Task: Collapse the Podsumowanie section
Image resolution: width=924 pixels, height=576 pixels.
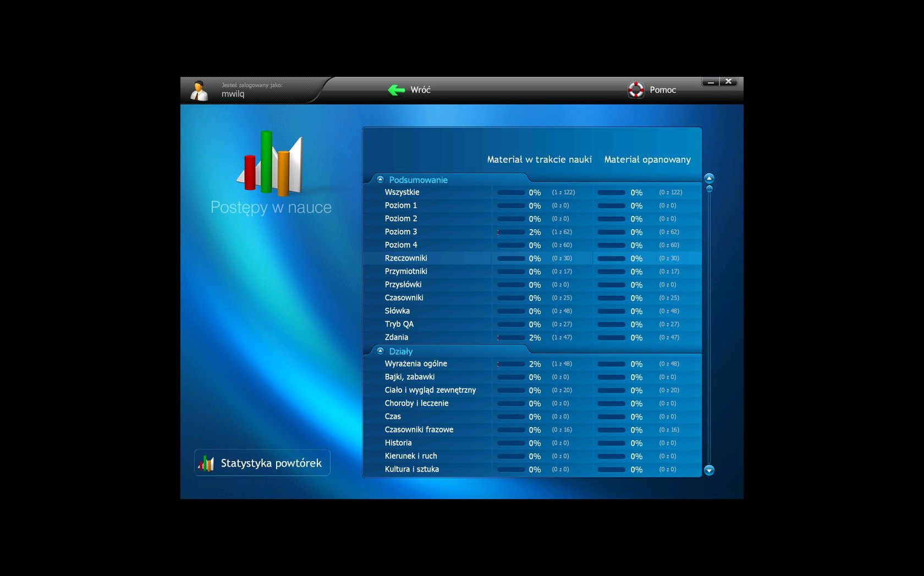Action: click(x=380, y=179)
